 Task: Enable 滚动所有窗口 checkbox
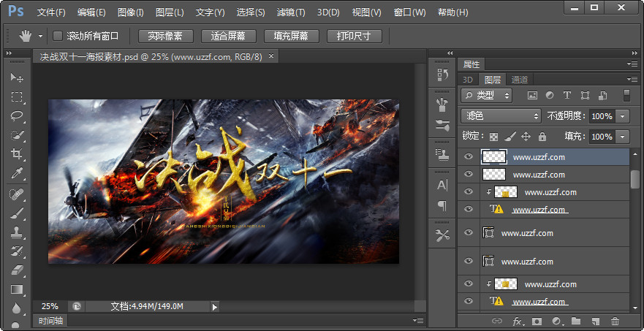(x=58, y=36)
